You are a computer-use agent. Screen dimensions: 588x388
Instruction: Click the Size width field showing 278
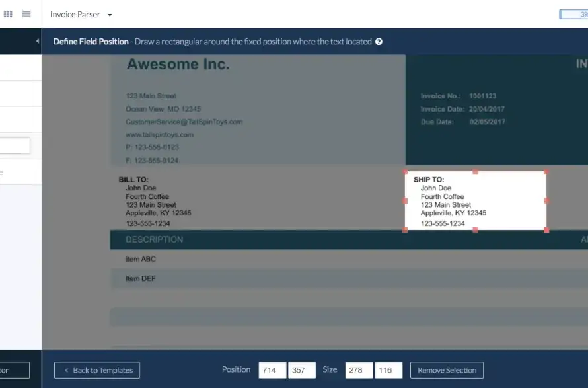click(x=359, y=370)
